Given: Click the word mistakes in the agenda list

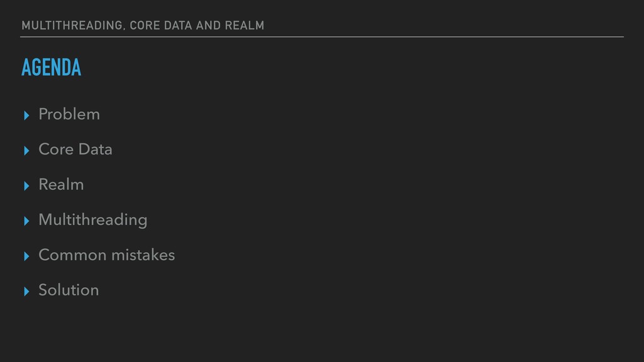Looking at the screenshot, I should click(143, 255).
